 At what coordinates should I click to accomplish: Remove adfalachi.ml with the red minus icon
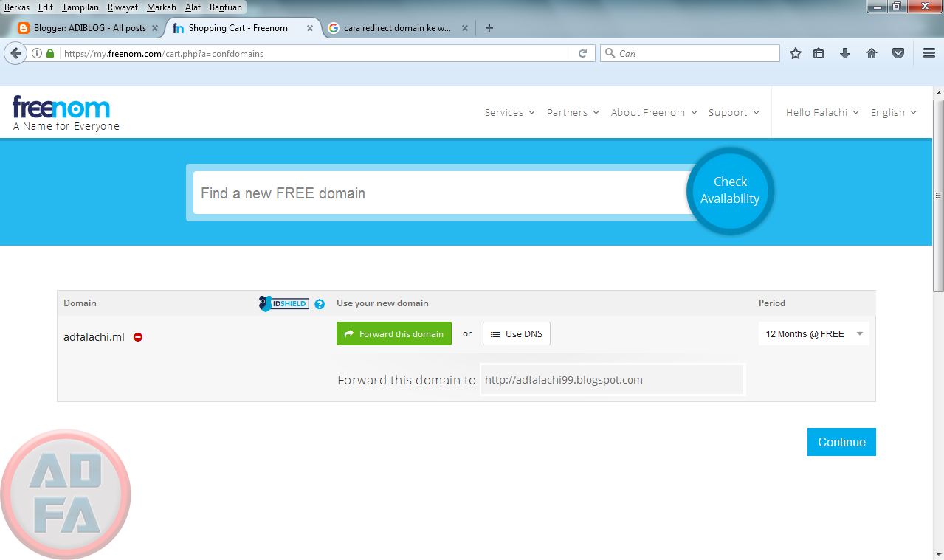point(138,337)
